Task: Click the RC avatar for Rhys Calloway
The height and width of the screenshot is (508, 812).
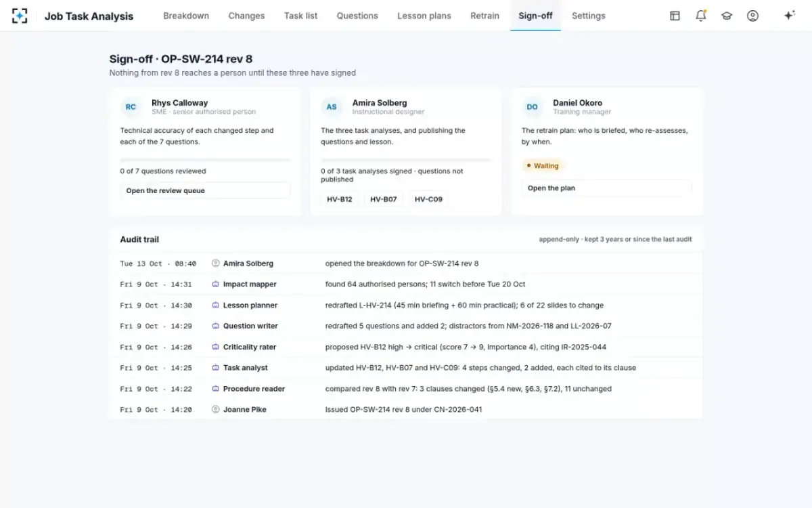Action: [131, 107]
